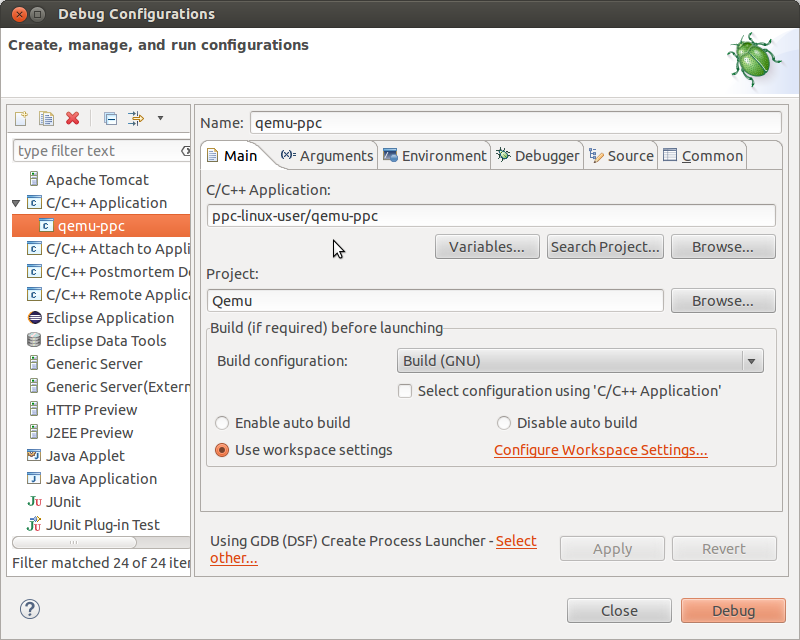This screenshot has height=640, width=800.
Task: Collapse the C/C++ Application tree node
Action: (16, 203)
